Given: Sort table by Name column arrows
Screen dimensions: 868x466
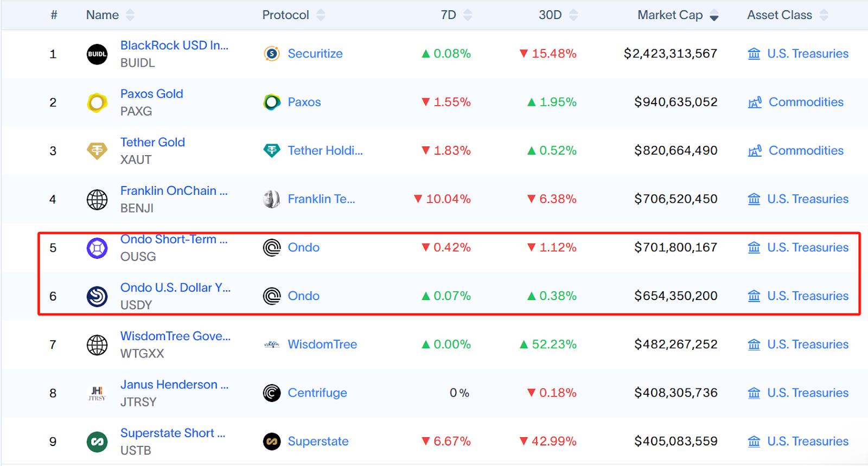Looking at the screenshot, I should (130, 15).
